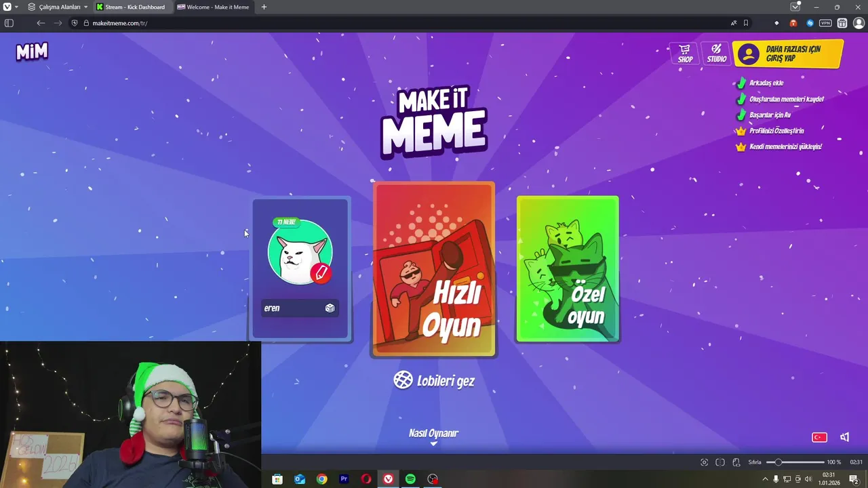868x488 pixels.
Task: Expand the Çalışma Alanları workspaces dropdown
Action: (x=58, y=7)
